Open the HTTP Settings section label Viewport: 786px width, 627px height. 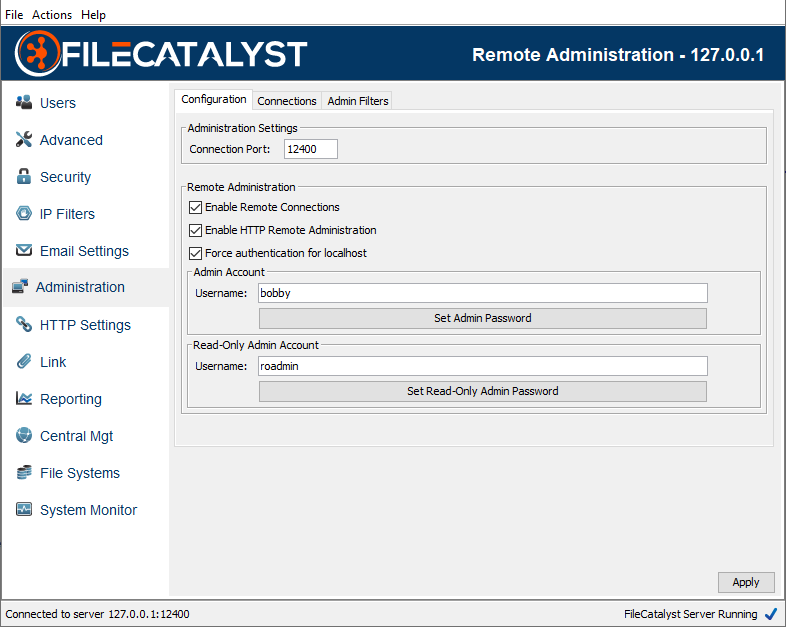[x=85, y=325]
